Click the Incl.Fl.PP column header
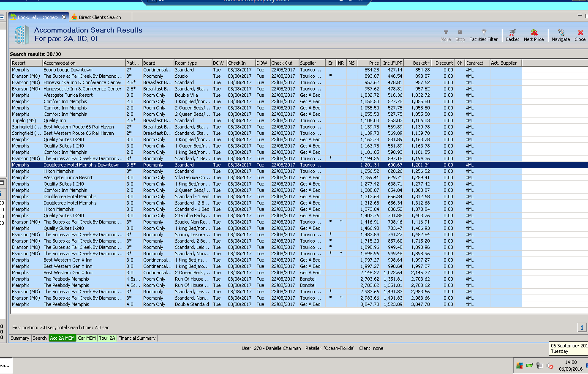Image resolution: width=588 pixels, height=374 pixels. 392,63
